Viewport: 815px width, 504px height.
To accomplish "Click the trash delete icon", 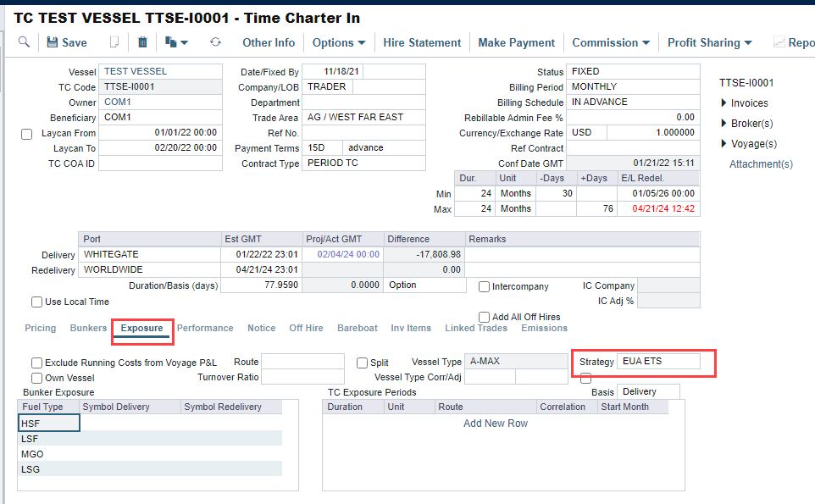I will click(142, 42).
